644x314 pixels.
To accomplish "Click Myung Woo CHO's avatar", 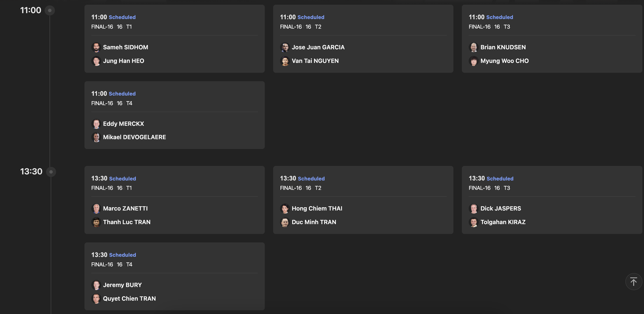I will pyautogui.click(x=473, y=61).
